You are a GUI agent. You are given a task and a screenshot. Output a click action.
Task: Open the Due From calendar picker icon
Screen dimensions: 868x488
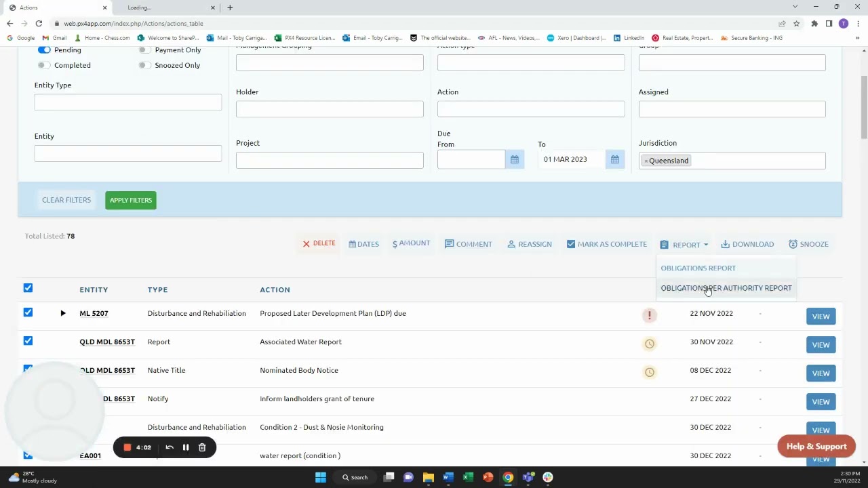click(x=515, y=159)
